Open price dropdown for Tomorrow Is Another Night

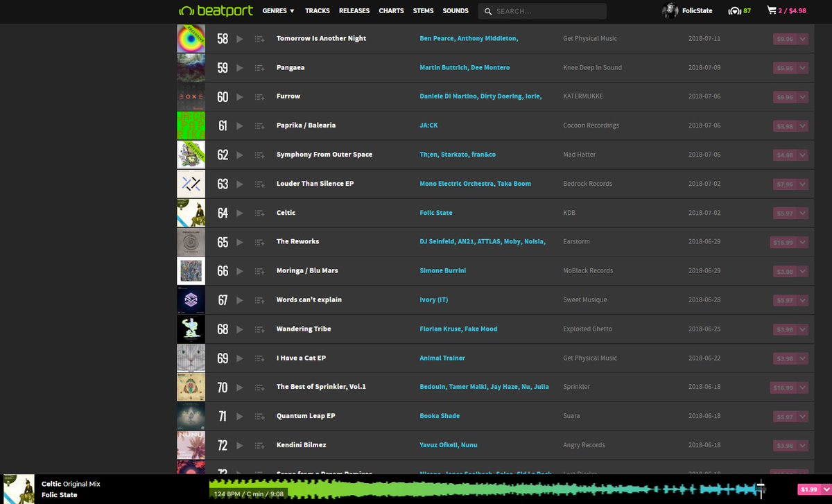(x=803, y=40)
